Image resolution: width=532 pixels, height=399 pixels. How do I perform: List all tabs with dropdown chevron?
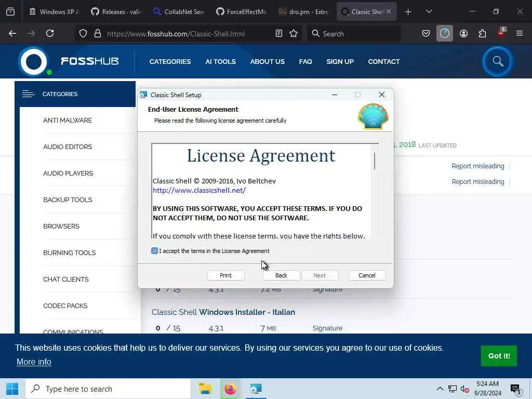429,12
